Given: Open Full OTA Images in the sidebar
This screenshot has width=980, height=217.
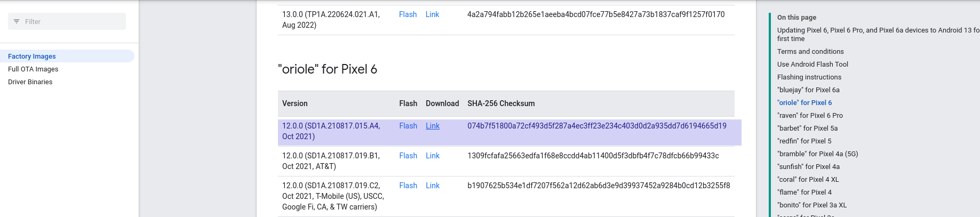Looking at the screenshot, I should pyautogui.click(x=33, y=69).
